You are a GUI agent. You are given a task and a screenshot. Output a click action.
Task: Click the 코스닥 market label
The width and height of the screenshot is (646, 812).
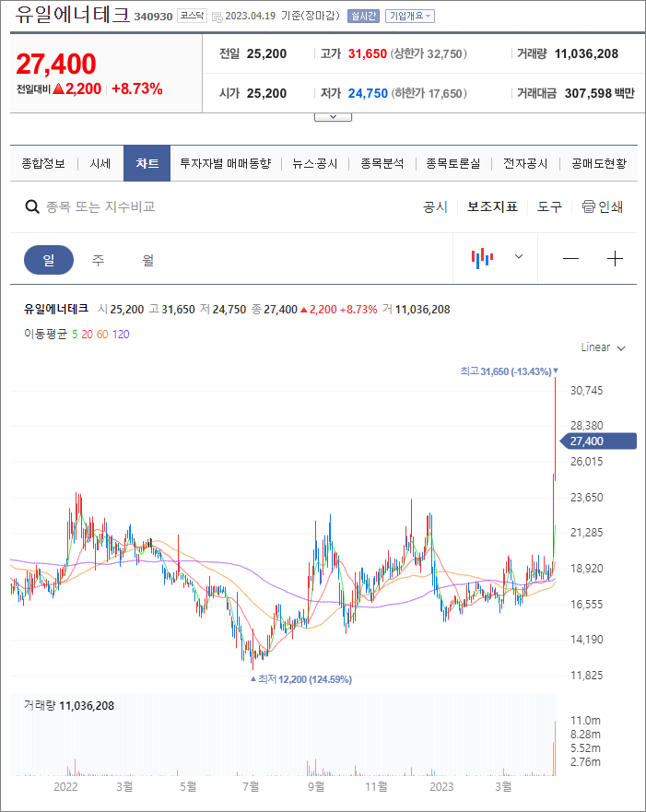192,16
